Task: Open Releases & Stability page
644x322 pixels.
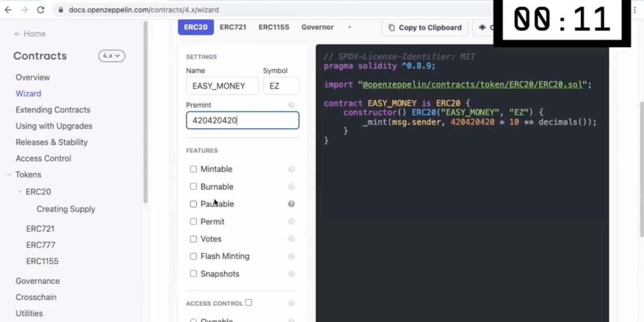Action: click(x=52, y=142)
